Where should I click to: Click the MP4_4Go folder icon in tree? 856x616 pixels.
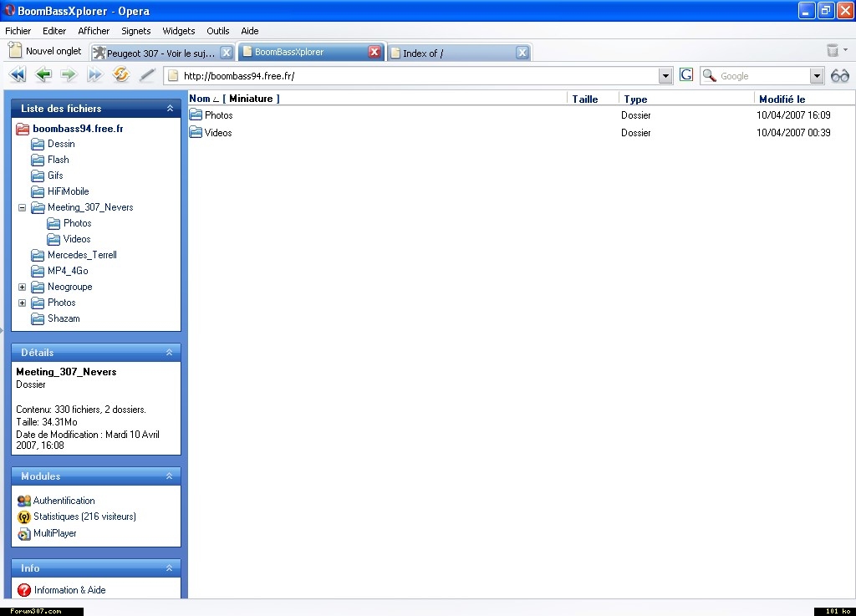click(x=38, y=271)
